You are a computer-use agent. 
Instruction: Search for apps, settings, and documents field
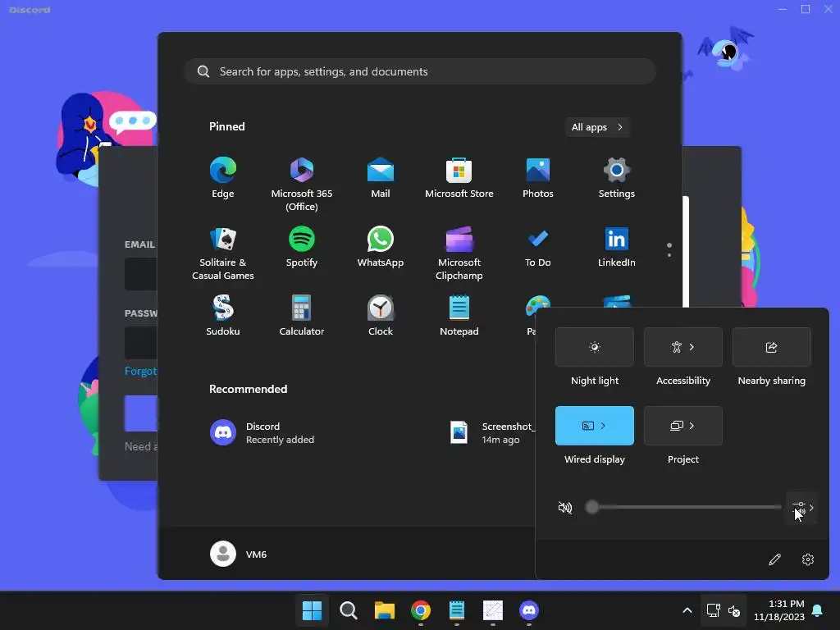coord(420,71)
